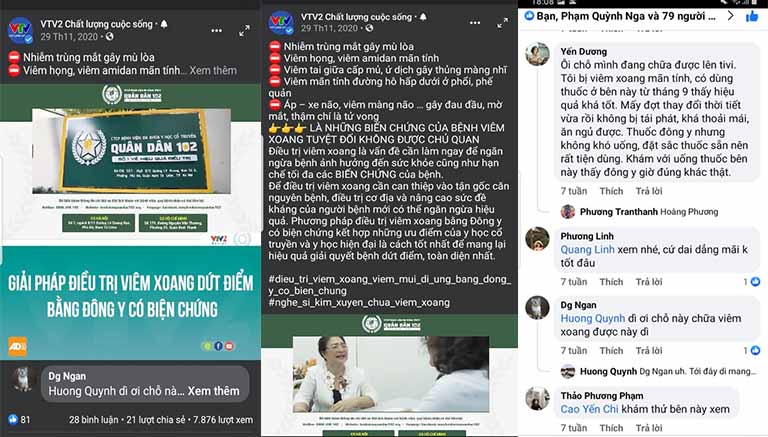This screenshot has width=768, height=437.
Task: Open more options on the middle post
Action: point(475,23)
